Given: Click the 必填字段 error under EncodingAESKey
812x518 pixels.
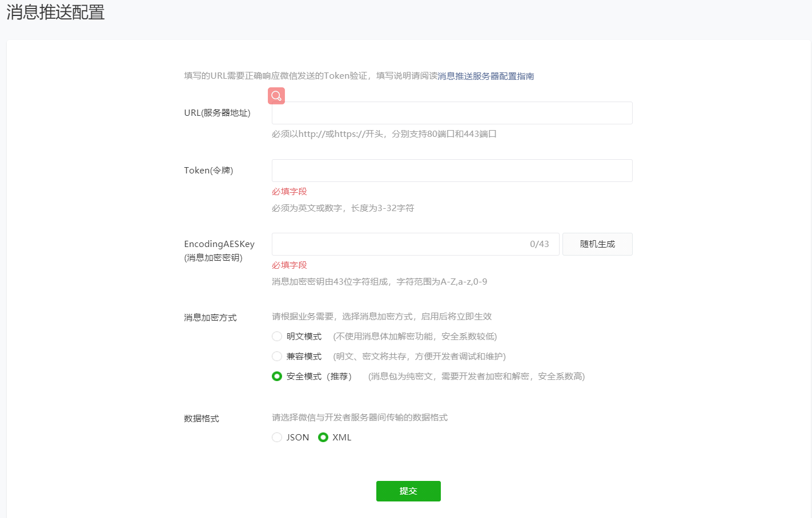Looking at the screenshot, I should (x=290, y=265).
